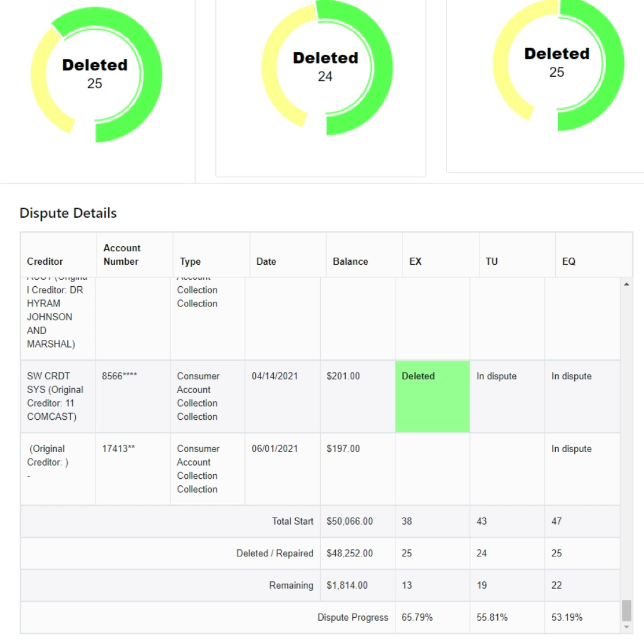Image resolution: width=644 pixels, height=644 pixels.
Task: Click account number 8566****
Action: [x=119, y=376]
